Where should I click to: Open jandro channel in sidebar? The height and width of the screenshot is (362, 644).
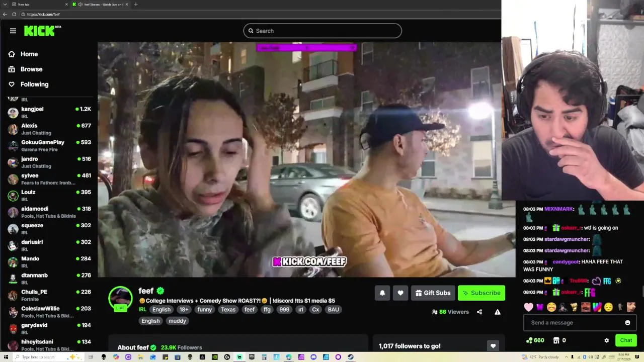pos(49,162)
